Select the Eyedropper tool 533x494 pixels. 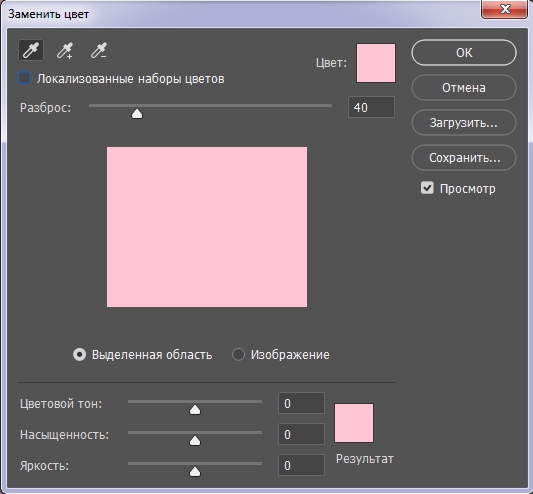click(x=31, y=50)
